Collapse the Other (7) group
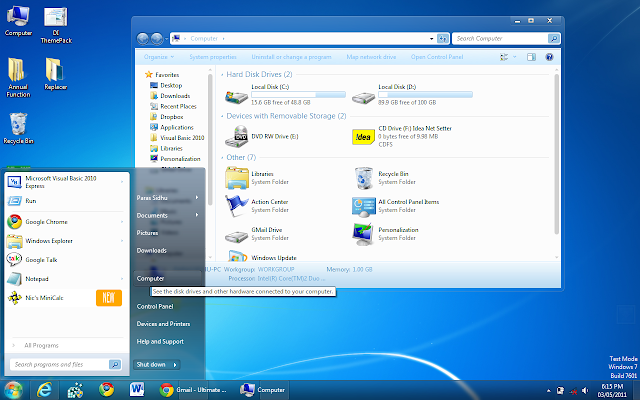The width and height of the screenshot is (640, 400). pyautogui.click(x=222, y=158)
